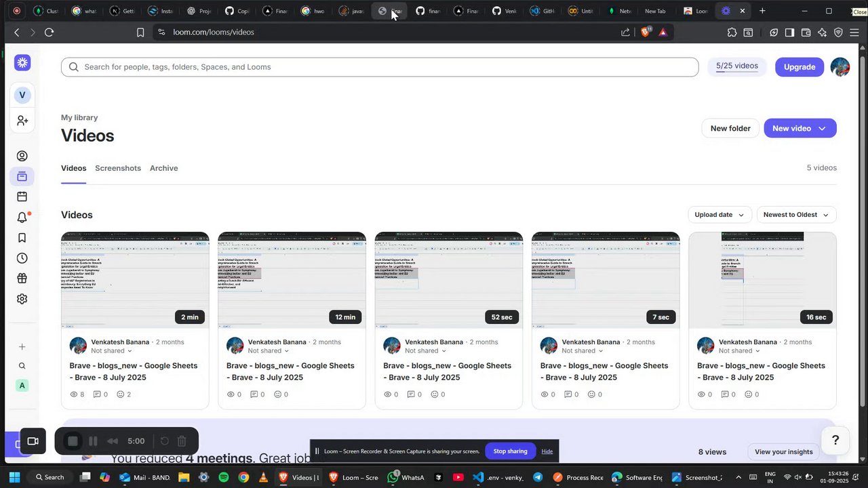The height and width of the screenshot is (488, 868).
Task: Open the browser hamburger menu
Action: pos(855,32)
